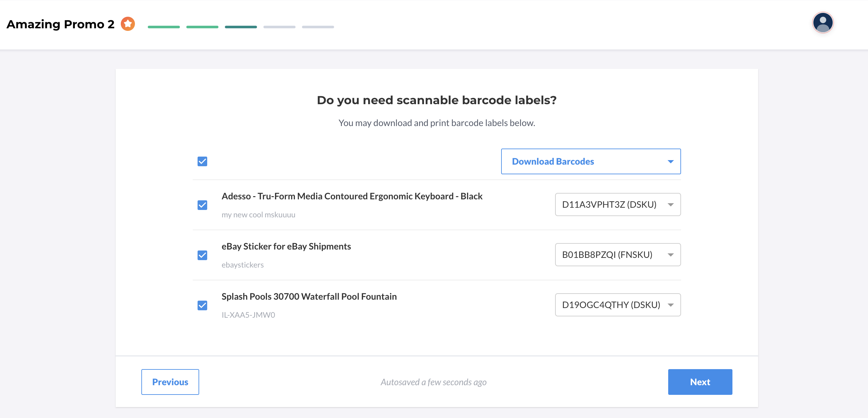Click the Amazing Promo 2 title
Screen dimensions: 868x418
pyautogui.click(x=61, y=24)
